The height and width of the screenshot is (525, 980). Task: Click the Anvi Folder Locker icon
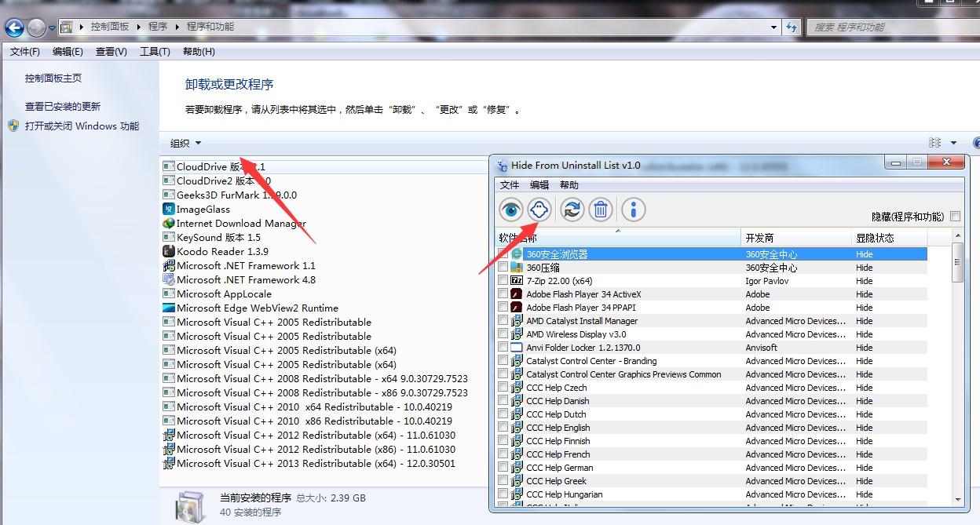[x=517, y=348]
